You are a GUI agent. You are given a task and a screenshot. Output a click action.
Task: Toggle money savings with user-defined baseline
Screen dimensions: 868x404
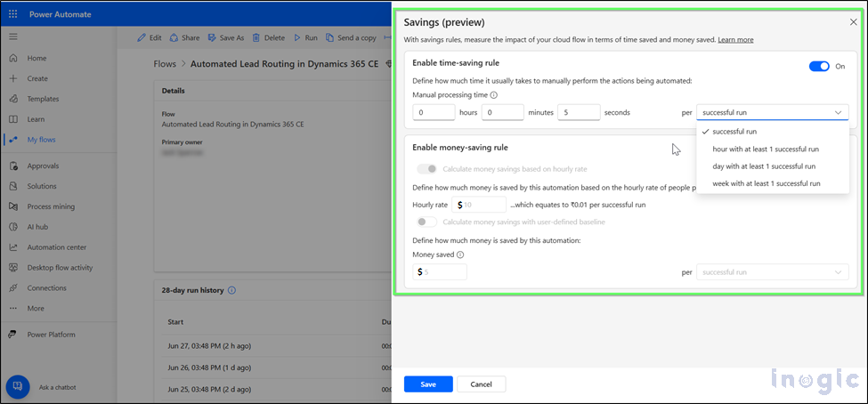(426, 222)
